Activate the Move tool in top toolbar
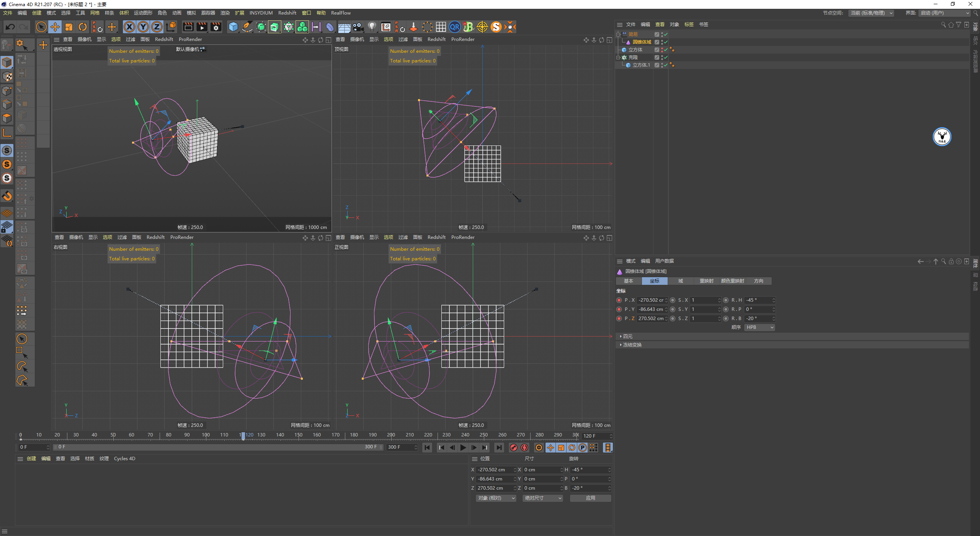The image size is (980, 536). tap(55, 27)
